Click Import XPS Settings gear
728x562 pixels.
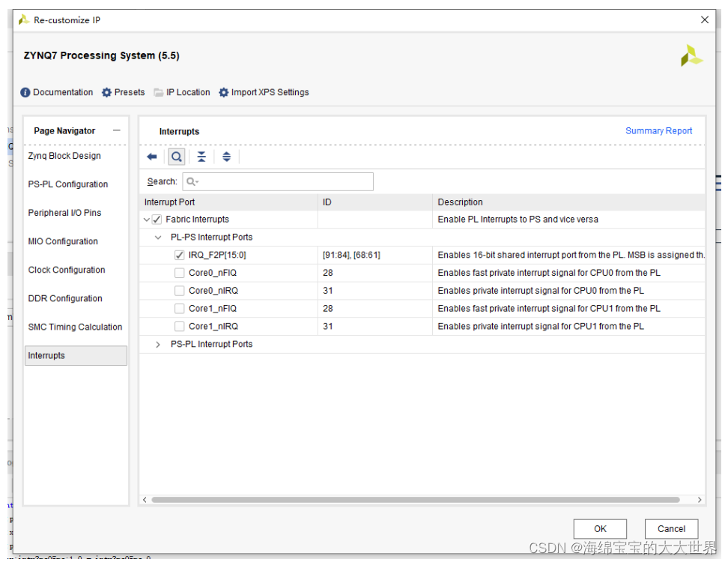pyautogui.click(x=263, y=92)
